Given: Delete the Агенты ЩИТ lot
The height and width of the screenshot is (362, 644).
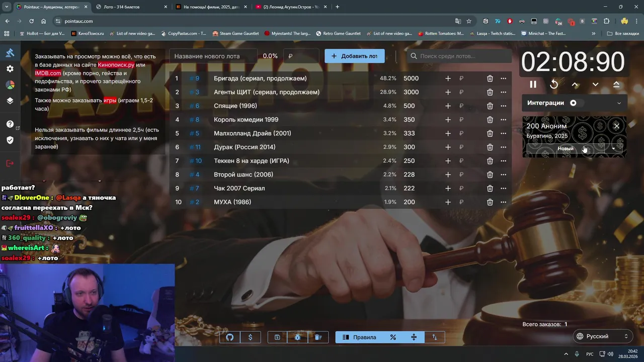Looking at the screenshot, I should [490, 92].
